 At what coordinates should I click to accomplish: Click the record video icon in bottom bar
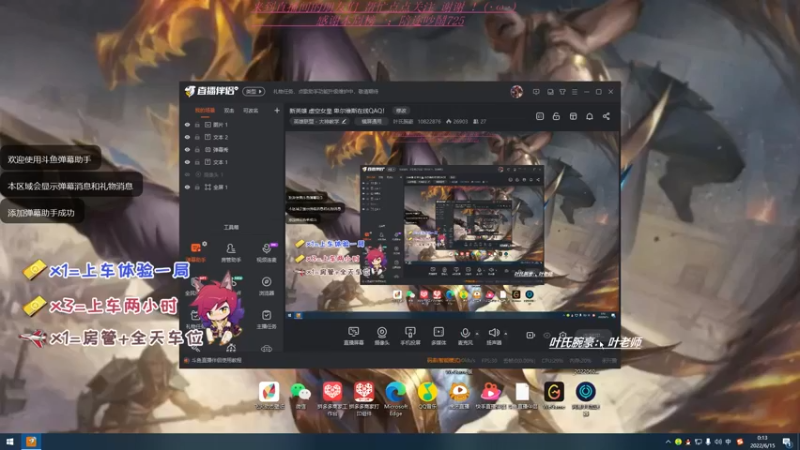click(x=530, y=335)
